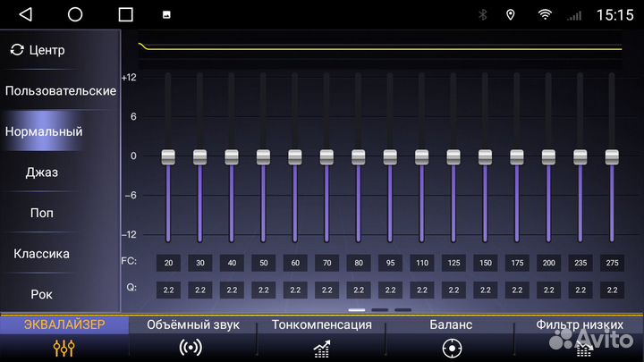This screenshot has height=362, width=644.
Task: Open the Q value under 275 Hz
Action: point(612,290)
